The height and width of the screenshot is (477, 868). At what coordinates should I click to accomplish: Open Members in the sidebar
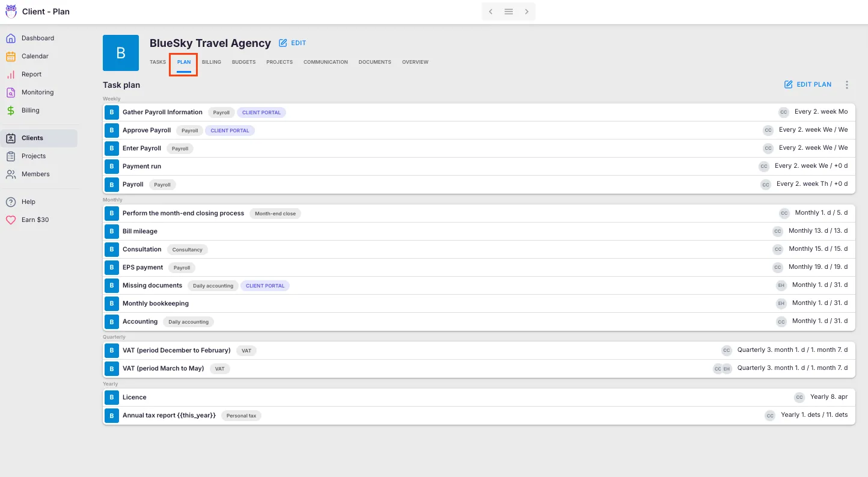[x=35, y=174]
